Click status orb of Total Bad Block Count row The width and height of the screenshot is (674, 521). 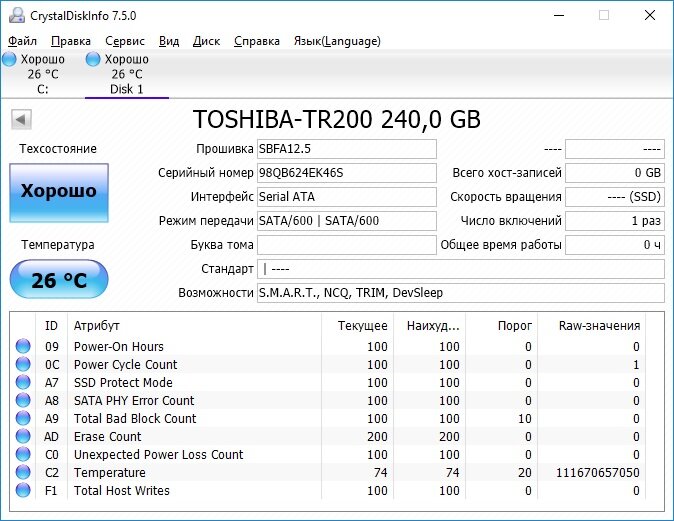click(x=23, y=418)
